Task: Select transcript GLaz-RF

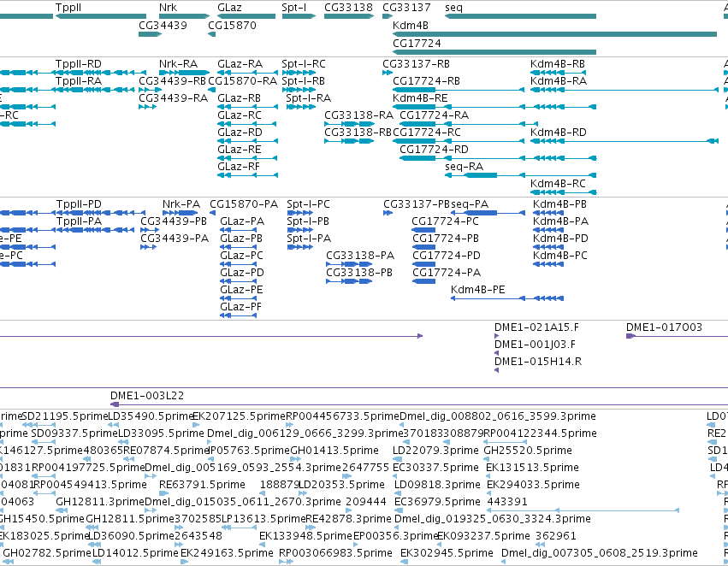Action: coord(239,166)
